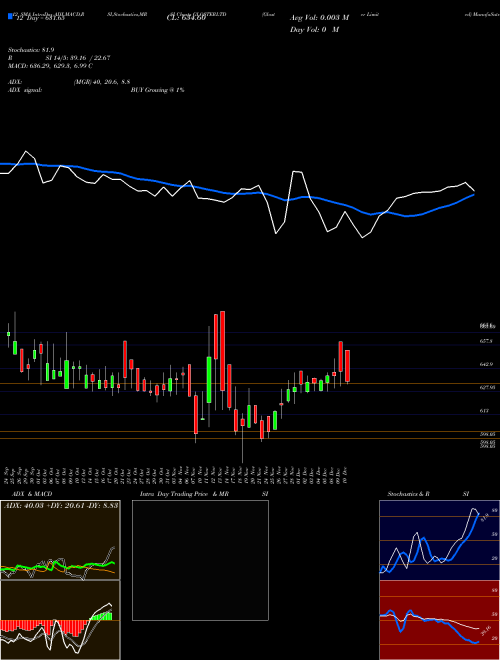The width and height of the screenshot is (500, 660).
Task: Click the 642.9 price level label
Action: coord(486,364)
